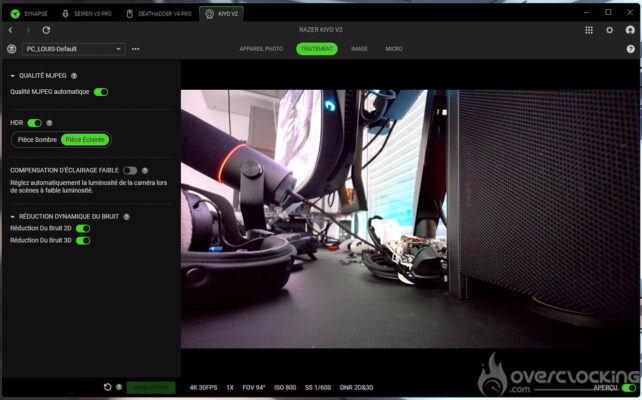The image size is (642, 400).
Task: Toggle the HDR switch
Action: [x=34, y=123]
